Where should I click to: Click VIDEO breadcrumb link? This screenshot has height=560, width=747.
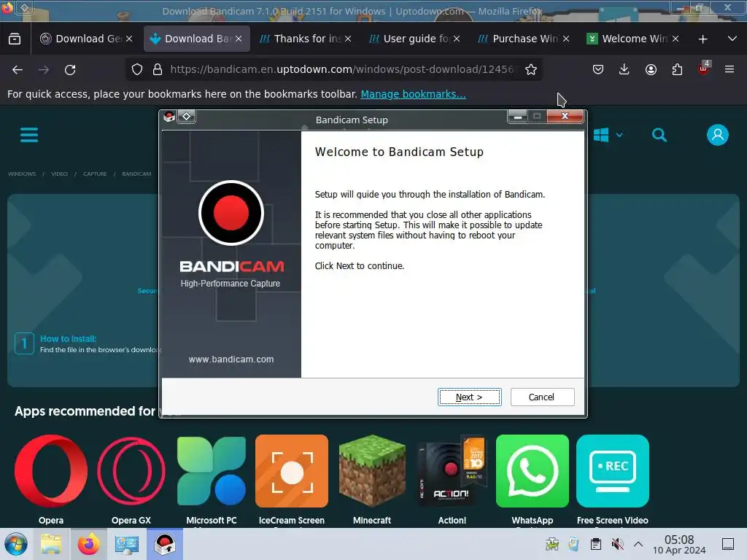[60, 174]
